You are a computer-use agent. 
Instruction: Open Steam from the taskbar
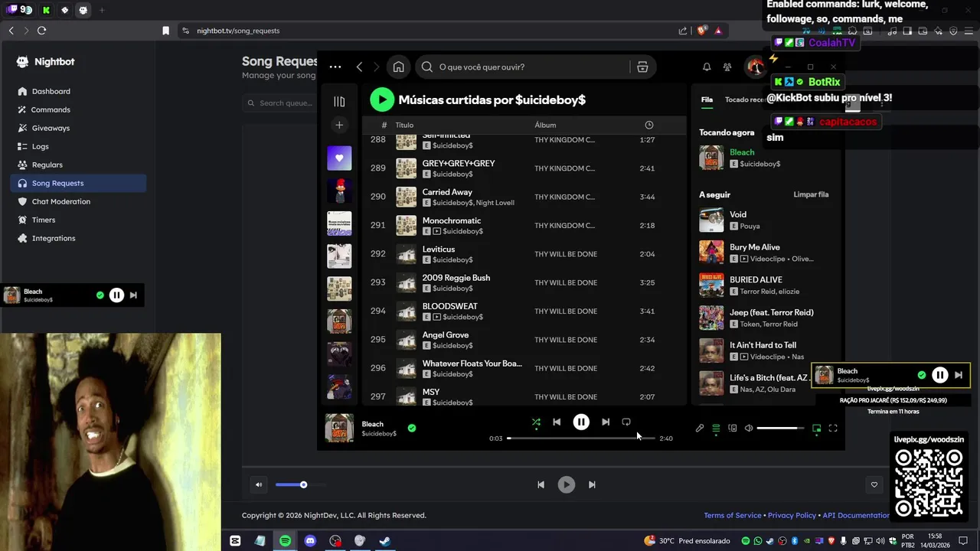pyautogui.click(x=385, y=540)
